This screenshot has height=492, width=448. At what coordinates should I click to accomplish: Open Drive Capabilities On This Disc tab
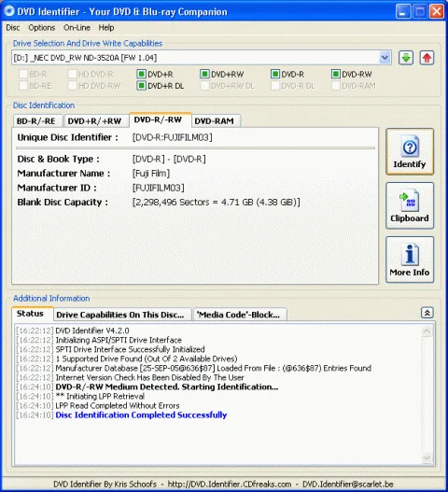point(122,315)
